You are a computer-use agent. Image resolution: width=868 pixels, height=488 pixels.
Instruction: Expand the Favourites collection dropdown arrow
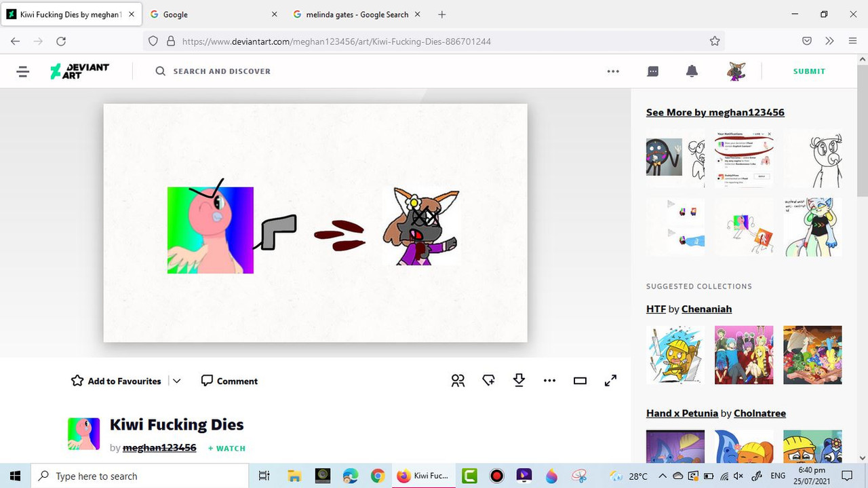point(176,381)
